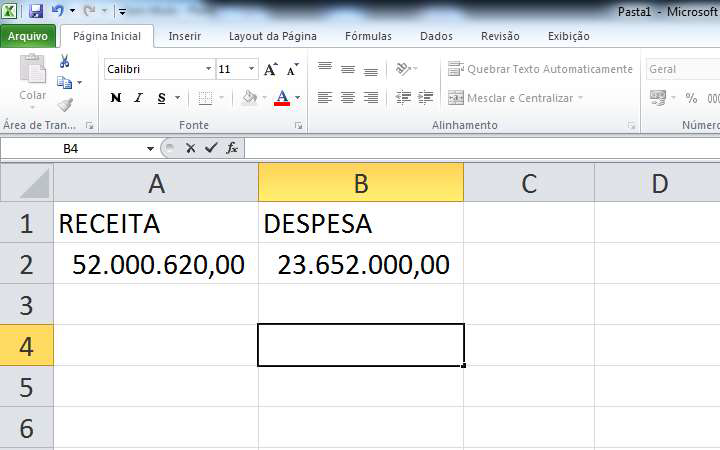Center text horizontally in cell
The image size is (720, 450).
348,97
